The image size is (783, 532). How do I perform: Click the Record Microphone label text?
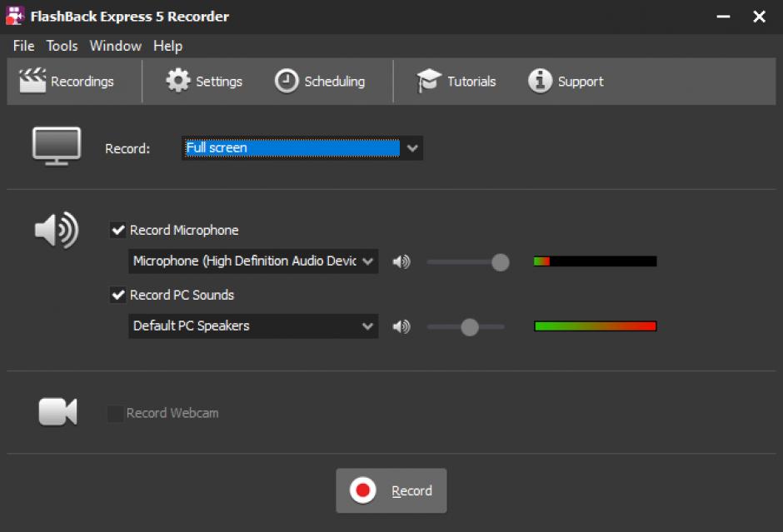tap(184, 230)
